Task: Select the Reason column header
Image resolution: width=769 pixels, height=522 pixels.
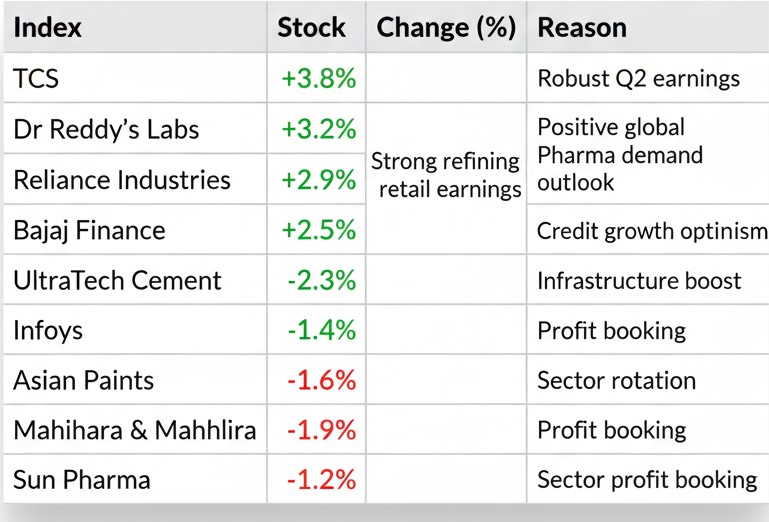Action: tap(582, 27)
